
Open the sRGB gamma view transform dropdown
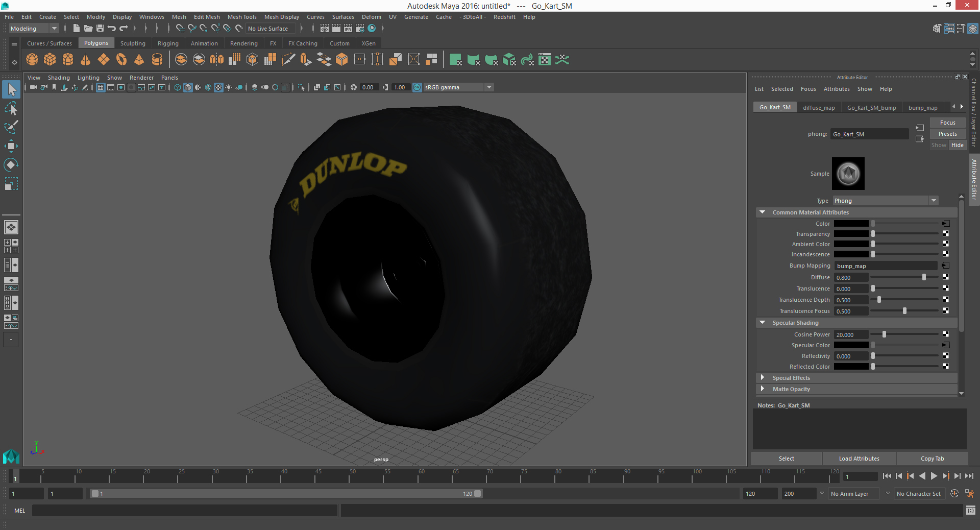coord(458,87)
